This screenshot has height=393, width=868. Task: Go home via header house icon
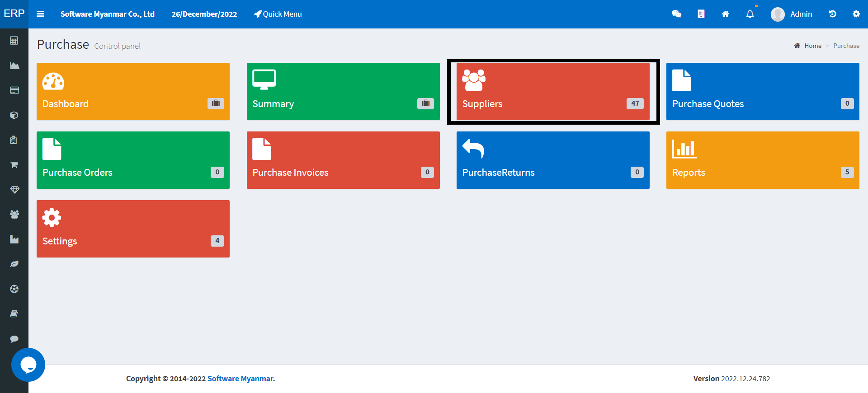725,14
